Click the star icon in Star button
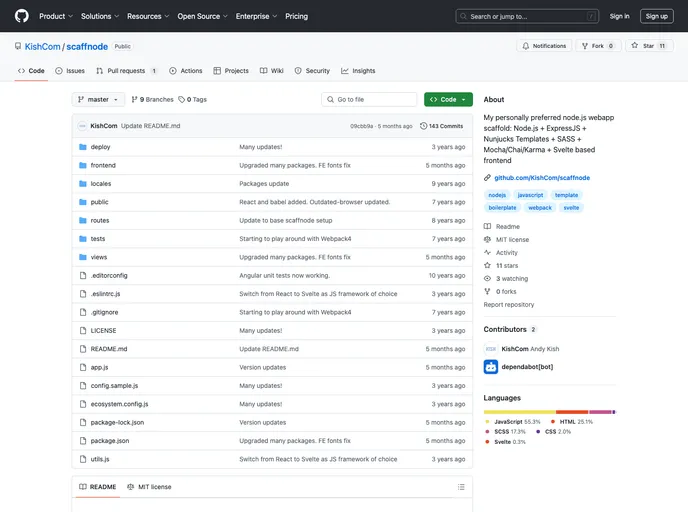The image size is (688, 512). [x=634, y=46]
